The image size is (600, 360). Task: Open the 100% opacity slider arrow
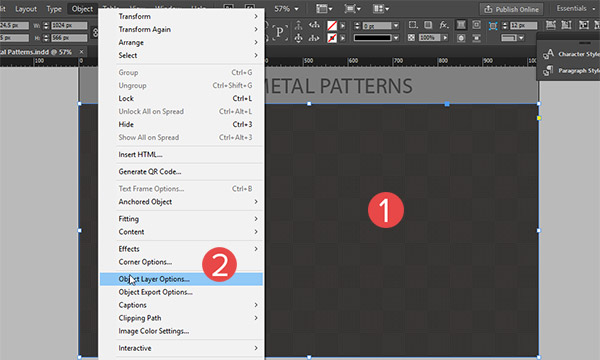[x=445, y=38]
